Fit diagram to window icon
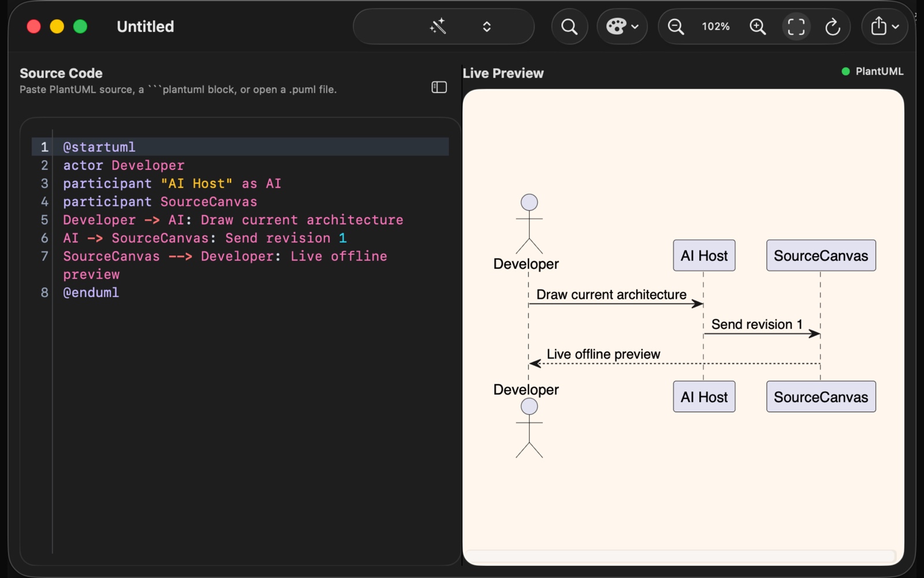This screenshot has width=924, height=578. pos(796,27)
